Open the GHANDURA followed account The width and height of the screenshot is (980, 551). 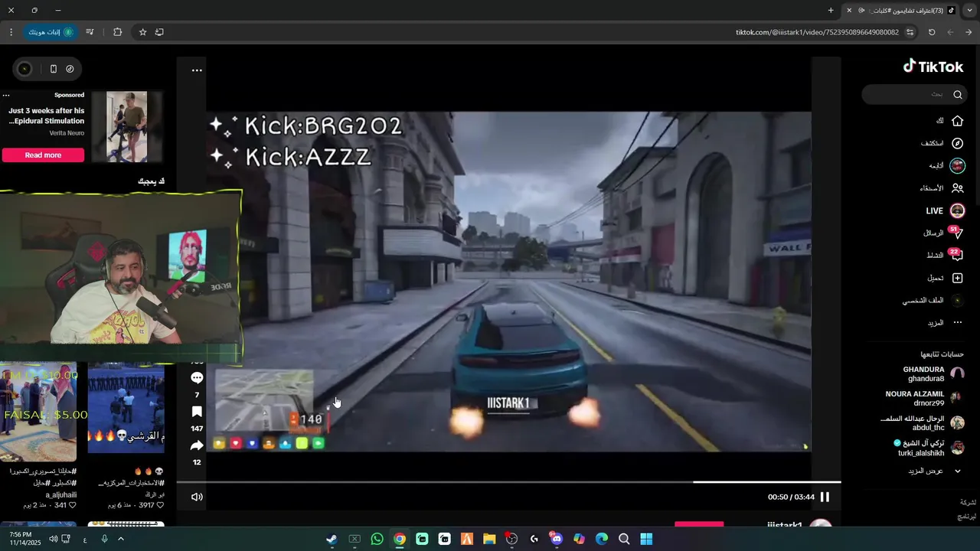coord(933,373)
